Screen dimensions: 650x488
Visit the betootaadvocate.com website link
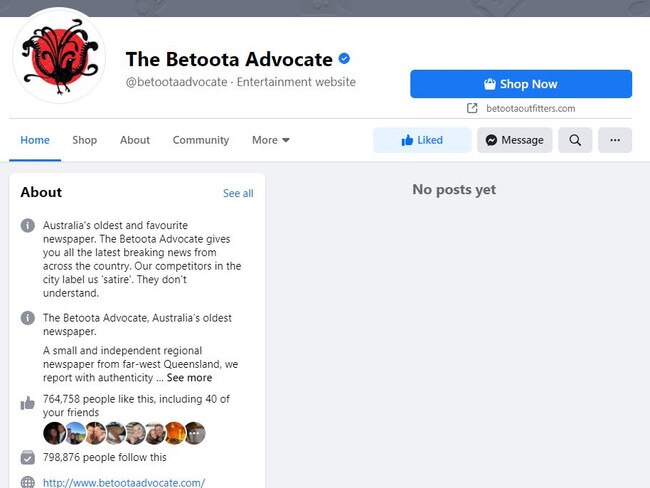coord(124,483)
